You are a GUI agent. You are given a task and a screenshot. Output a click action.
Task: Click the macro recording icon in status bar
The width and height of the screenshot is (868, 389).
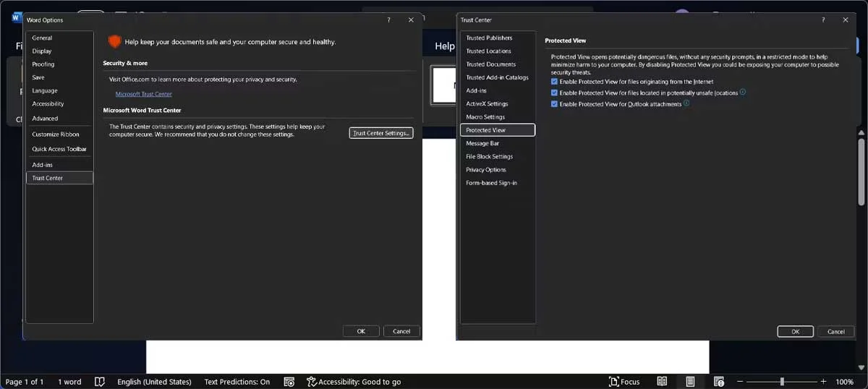289,382
